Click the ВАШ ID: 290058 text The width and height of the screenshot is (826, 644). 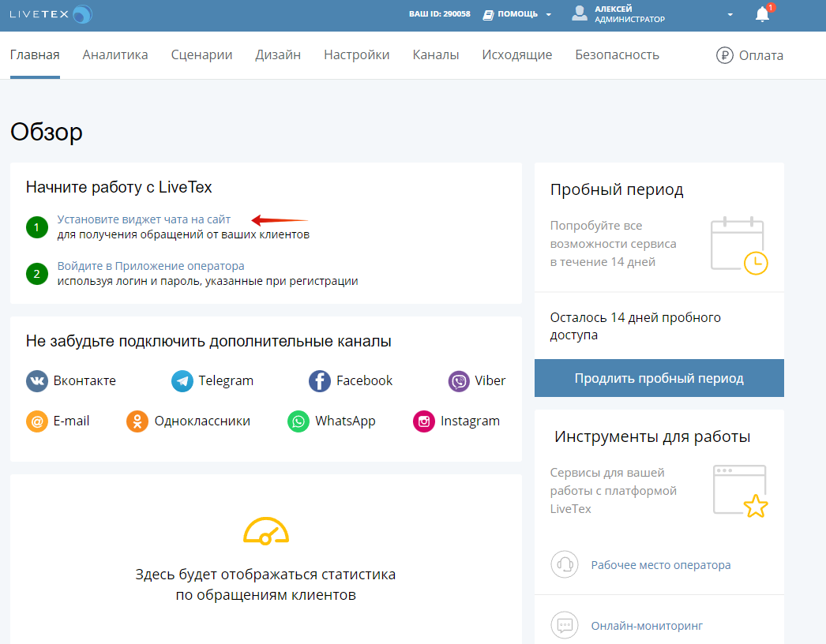pyautogui.click(x=439, y=14)
